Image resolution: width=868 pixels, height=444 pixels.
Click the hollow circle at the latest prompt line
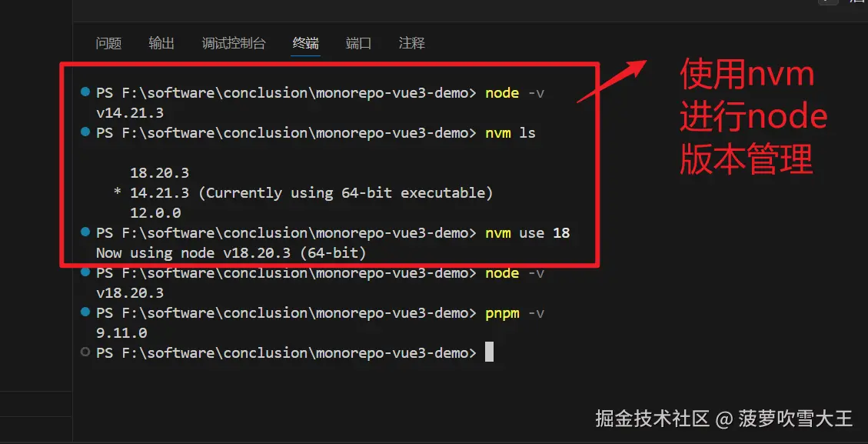coord(84,352)
